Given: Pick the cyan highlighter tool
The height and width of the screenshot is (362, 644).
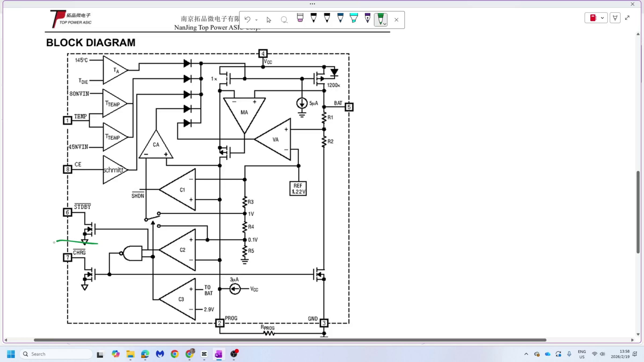Looking at the screenshot, I should (354, 18).
